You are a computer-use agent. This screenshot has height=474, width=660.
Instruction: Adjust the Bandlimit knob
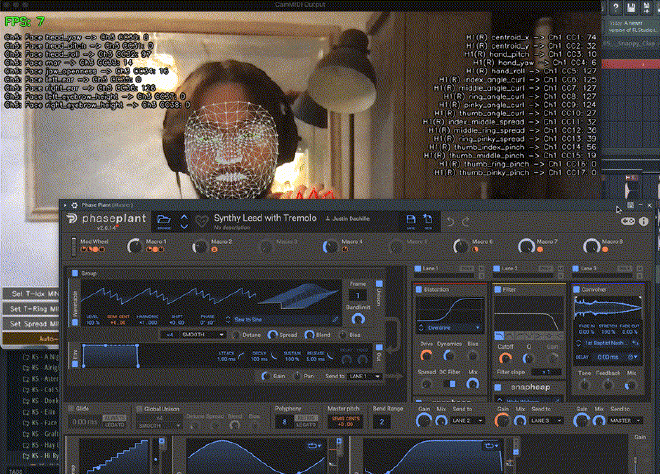(x=358, y=319)
